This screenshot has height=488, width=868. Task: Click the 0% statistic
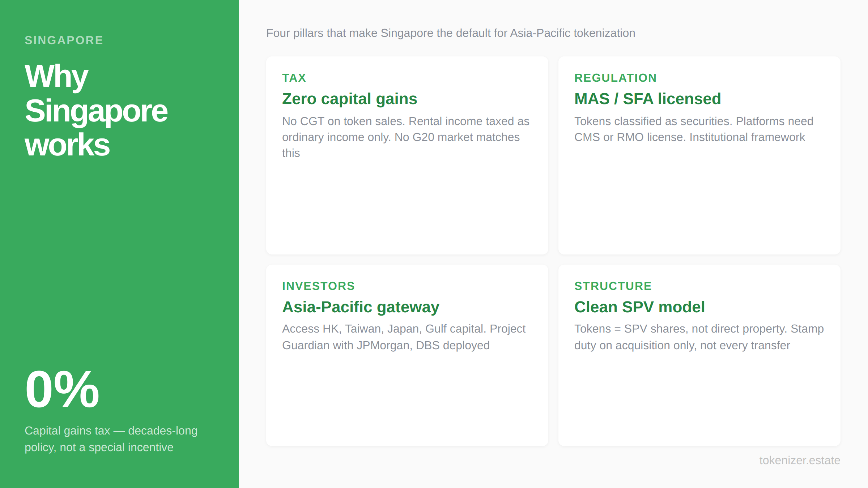tap(62, 389)
